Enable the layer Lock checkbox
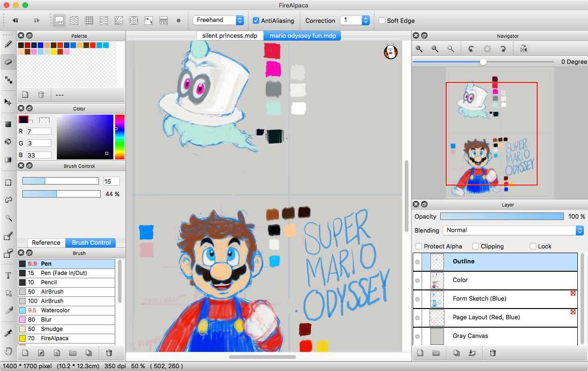This screenshot has height=371, width=588. [x=533, y=246]
